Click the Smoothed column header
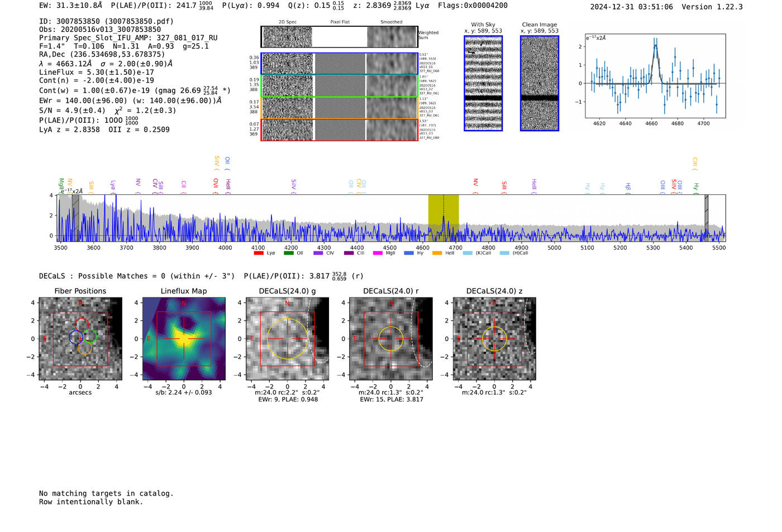Viewport: 782px width, 532px height. pyautogui.click(x=392, y=22)
